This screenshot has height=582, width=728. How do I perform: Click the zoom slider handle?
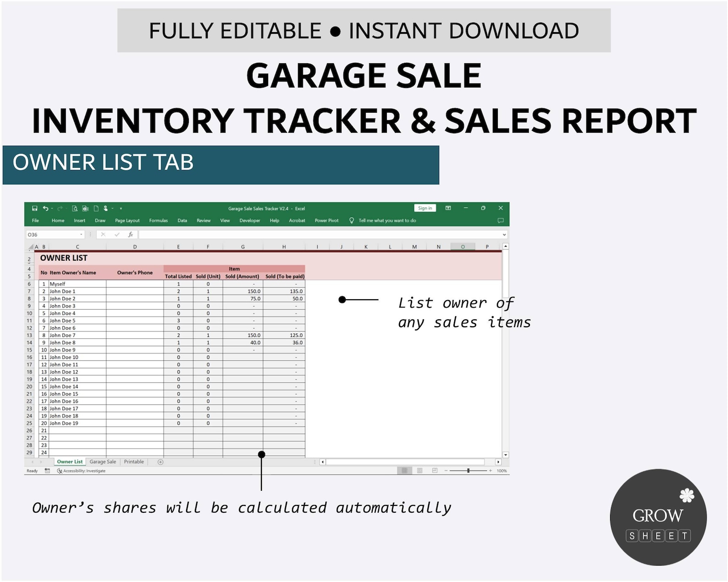coord(468,471)
